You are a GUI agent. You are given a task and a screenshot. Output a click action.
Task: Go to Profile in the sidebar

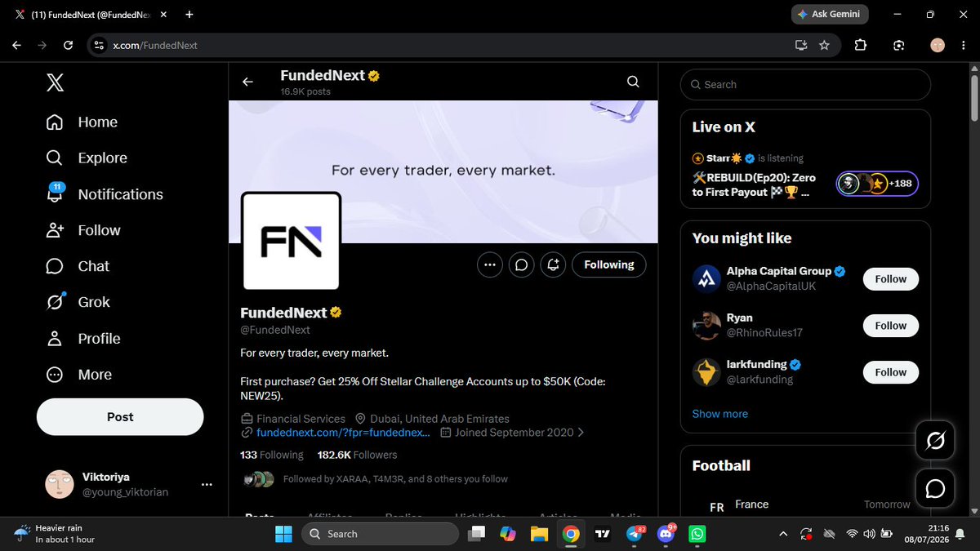(82, 338)
